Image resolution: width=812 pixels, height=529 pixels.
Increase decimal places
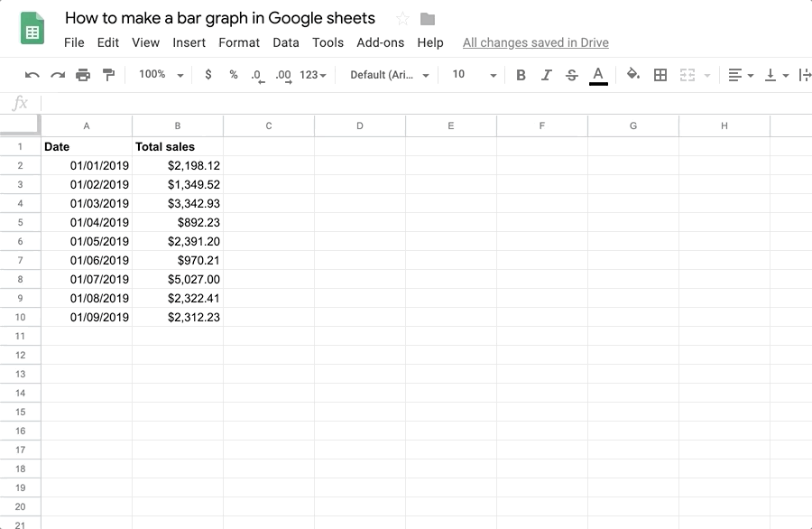click(x=283, y=76)
